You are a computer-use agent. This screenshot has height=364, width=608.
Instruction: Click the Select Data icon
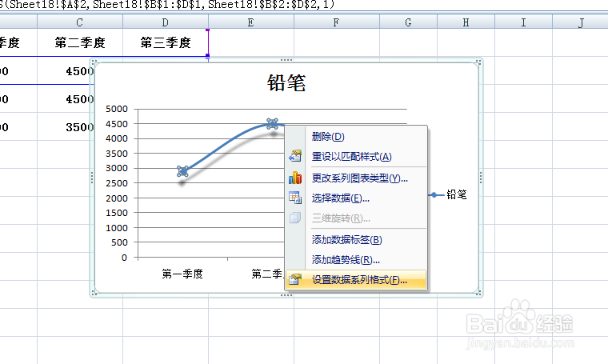(295, 198)
